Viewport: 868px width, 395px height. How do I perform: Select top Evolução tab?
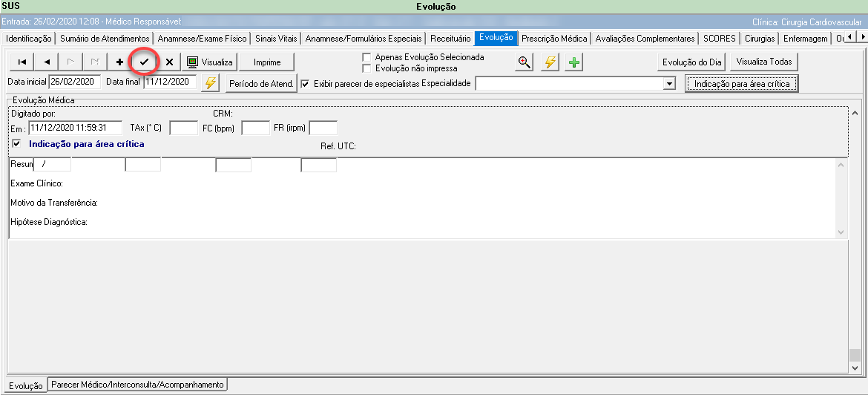pyautogui.click(x=496, y=38)
